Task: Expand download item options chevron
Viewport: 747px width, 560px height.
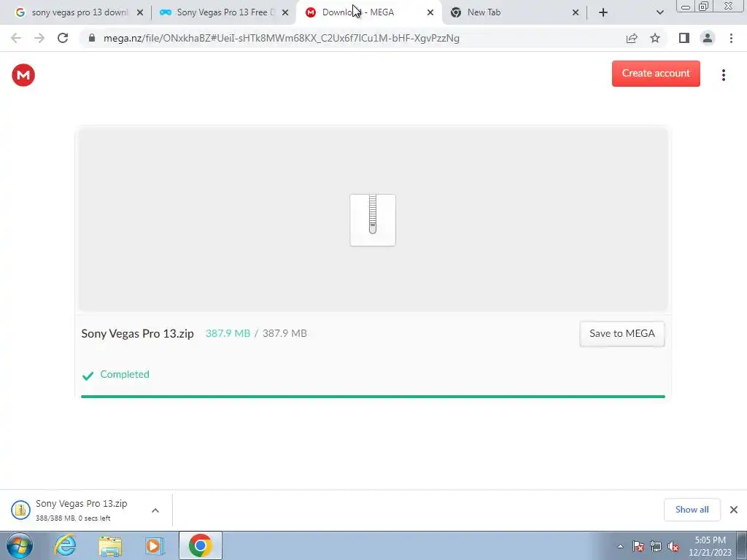Action: pyautogui.click(x=155, y=510)
